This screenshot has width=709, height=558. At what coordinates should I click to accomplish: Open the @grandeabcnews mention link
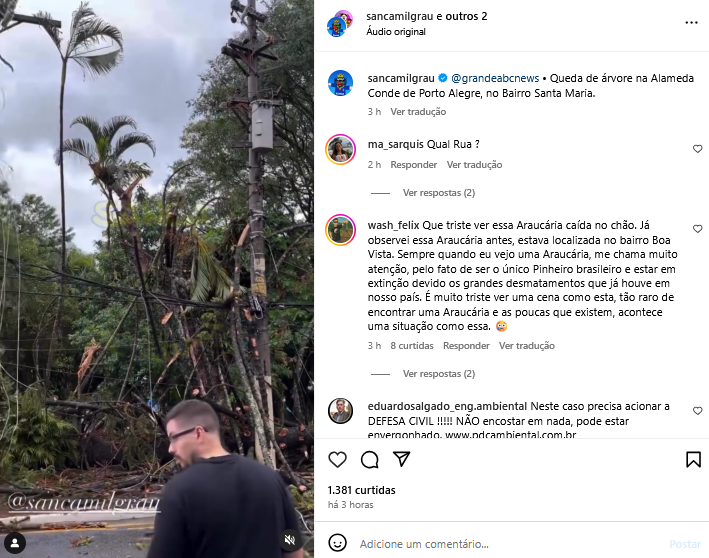(495, 78)
